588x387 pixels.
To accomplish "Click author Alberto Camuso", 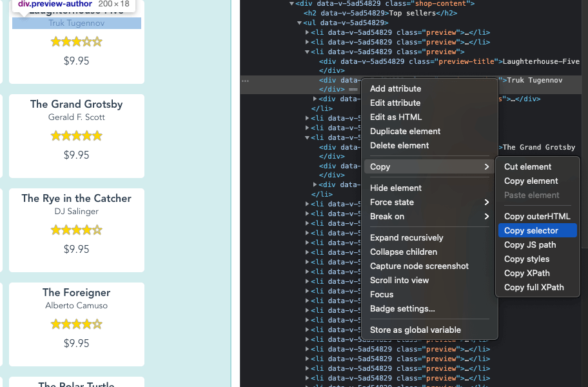I will 77,306.
